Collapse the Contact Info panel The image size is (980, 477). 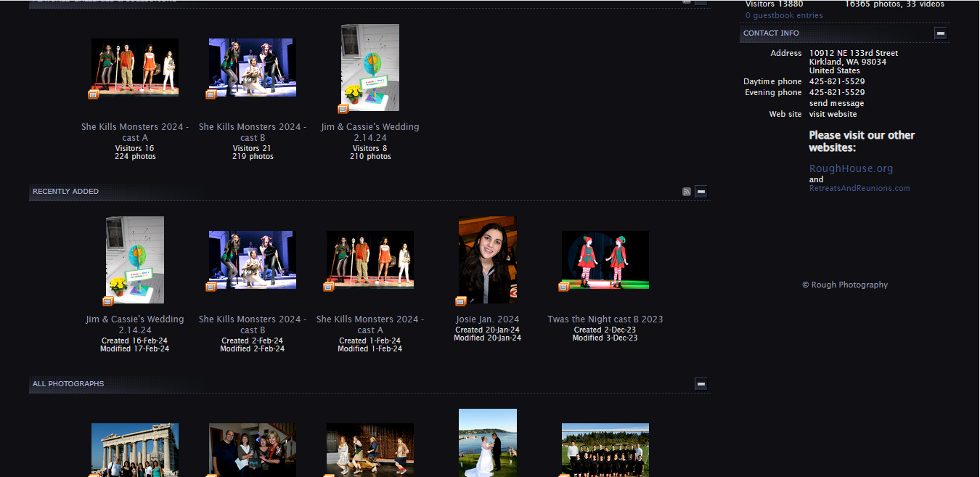click(x=940, y=33)
